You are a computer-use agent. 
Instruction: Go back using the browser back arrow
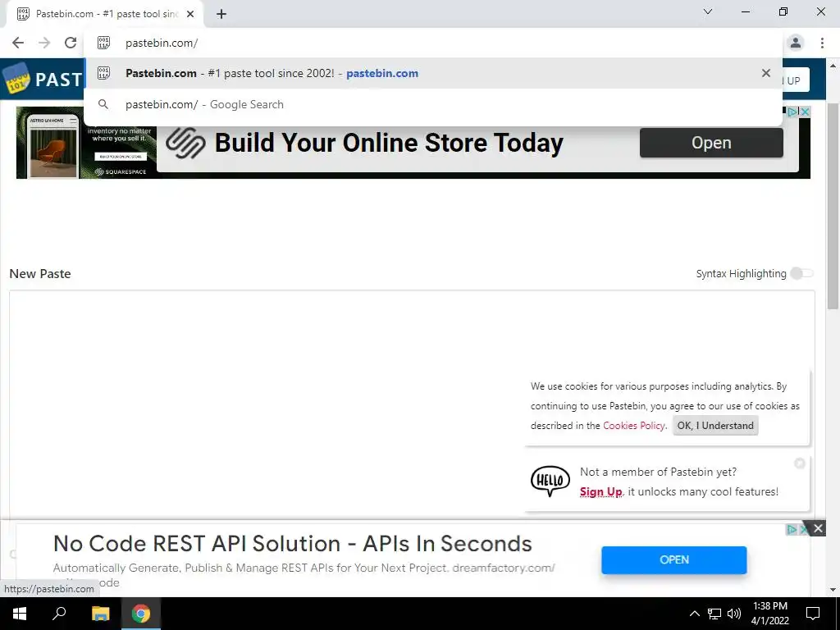tap(18, 43)
